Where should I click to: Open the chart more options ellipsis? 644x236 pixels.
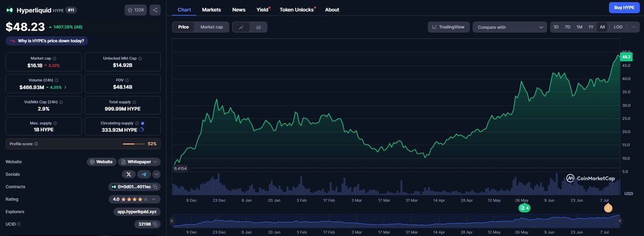[x=634, y=27]
